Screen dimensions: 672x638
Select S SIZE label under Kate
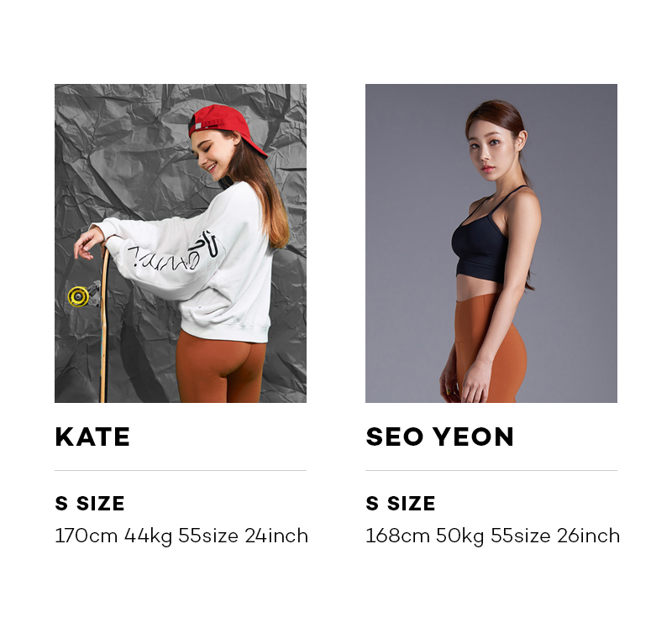click(x=90, y=504)
